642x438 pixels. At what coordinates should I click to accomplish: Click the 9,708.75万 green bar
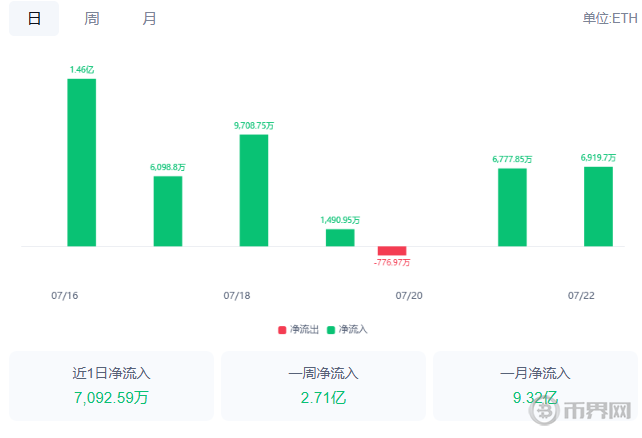tap(254, 190)
